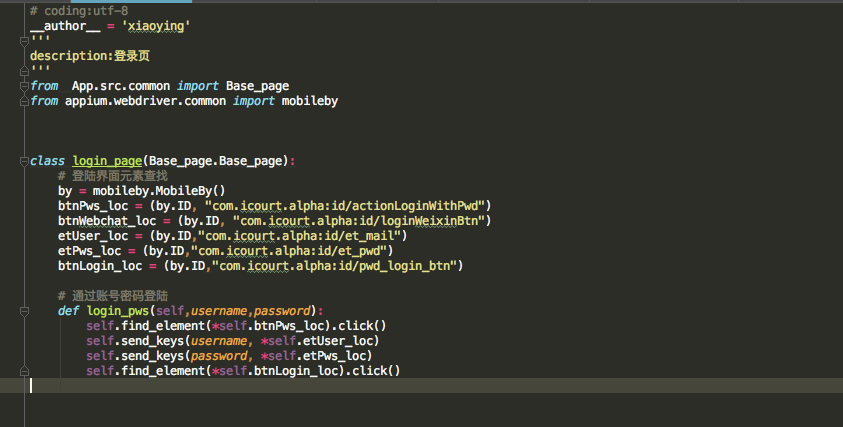Click send_keys on the password line
This screenshot has height=427, width=843.
(153, 356)
